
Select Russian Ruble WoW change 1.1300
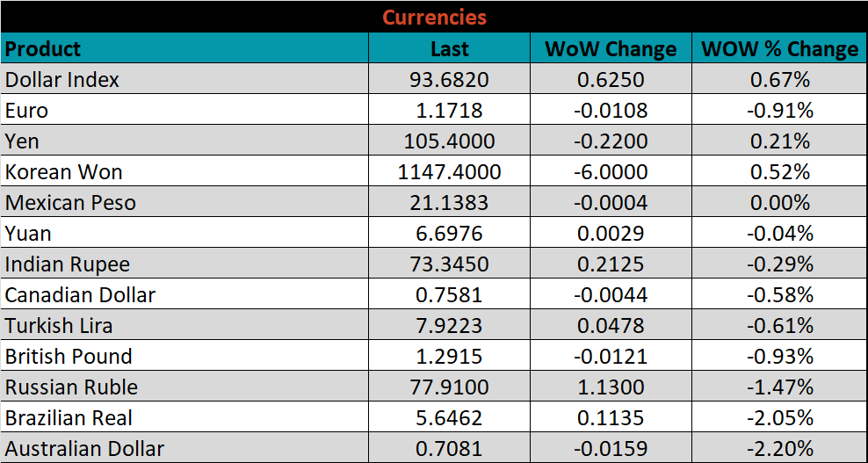tap(611, 387)
